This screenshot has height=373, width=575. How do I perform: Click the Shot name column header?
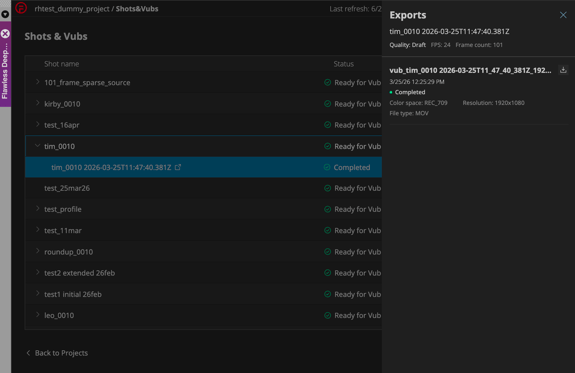click(x=62, y=64)
